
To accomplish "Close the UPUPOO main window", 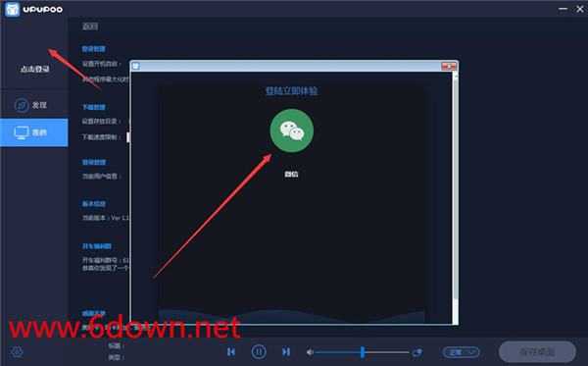I will pyautogui.click(x=580, y=9).
